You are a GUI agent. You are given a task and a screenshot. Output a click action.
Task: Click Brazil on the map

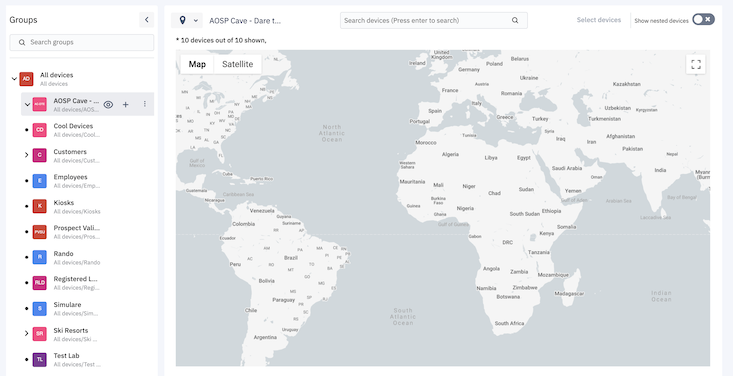click(291, 258)
